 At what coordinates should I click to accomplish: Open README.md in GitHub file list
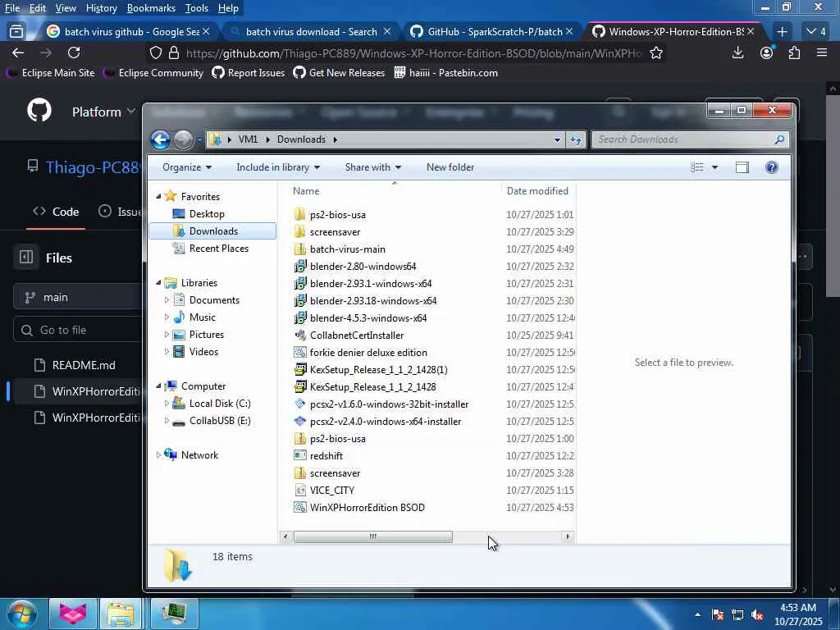click(84, 365)
